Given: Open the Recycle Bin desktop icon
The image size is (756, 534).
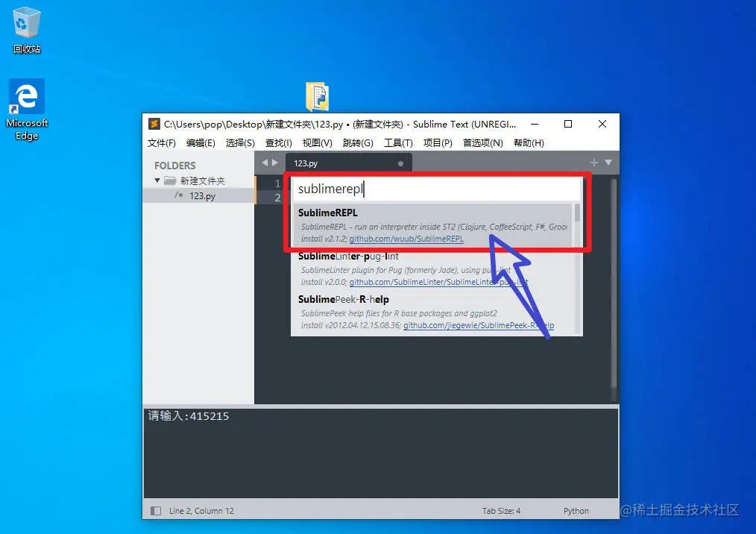Looking at the screenshot, I should point(27,30).
